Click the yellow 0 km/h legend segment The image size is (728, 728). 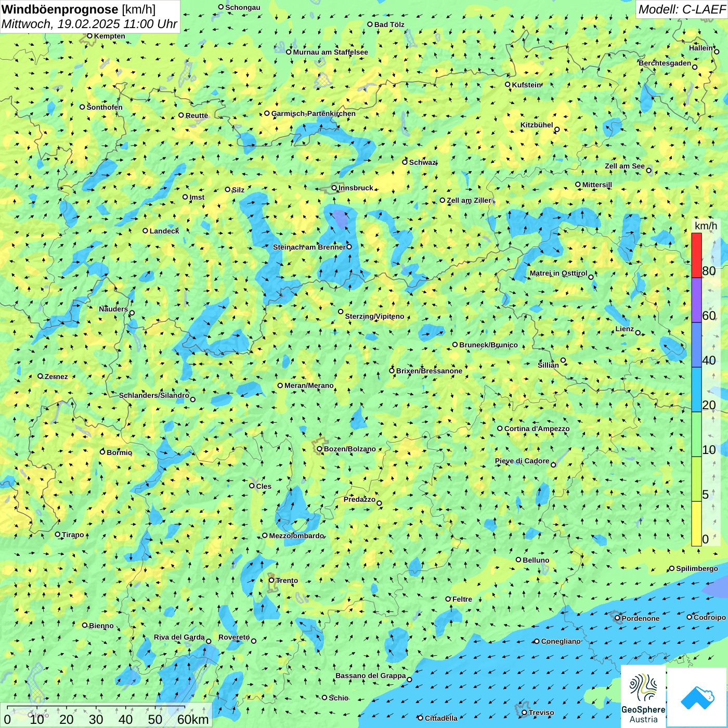[x=696, y=523]
